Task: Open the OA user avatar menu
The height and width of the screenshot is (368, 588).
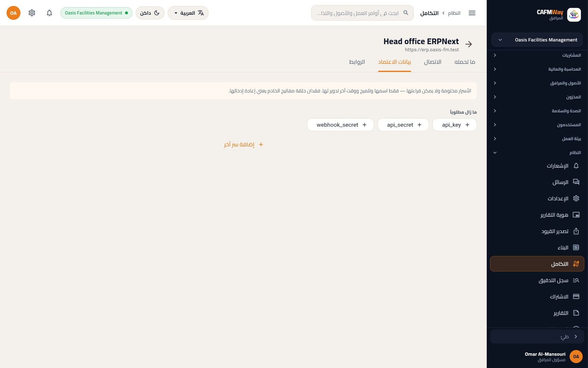Action: click(x=13, y=13)
